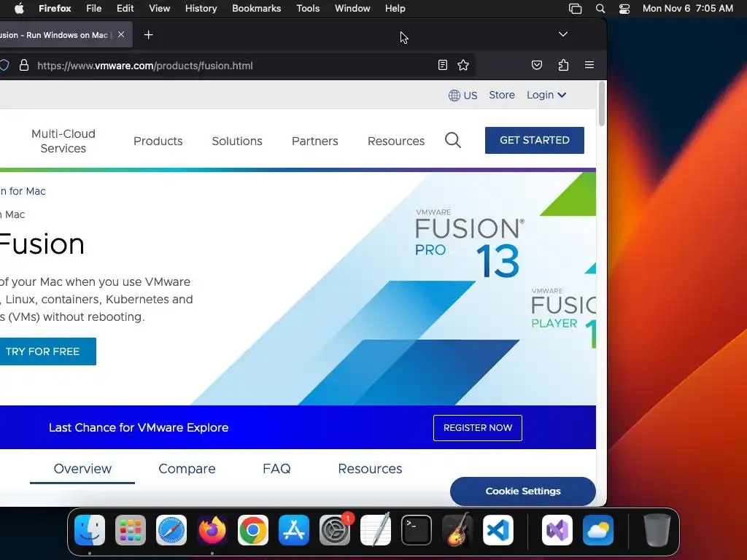The image size is (747, 560).
Task: Open a new tab with the plus button
Action: (x=148, y=35)
